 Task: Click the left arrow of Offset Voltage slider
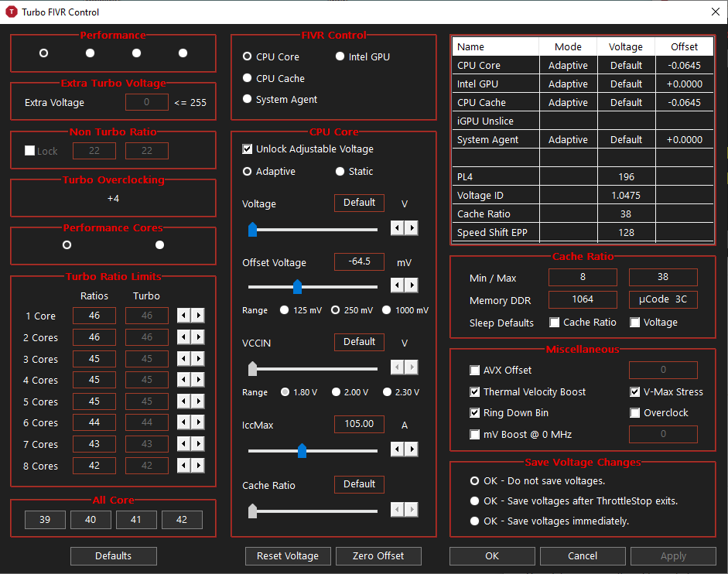pos(397,285)
